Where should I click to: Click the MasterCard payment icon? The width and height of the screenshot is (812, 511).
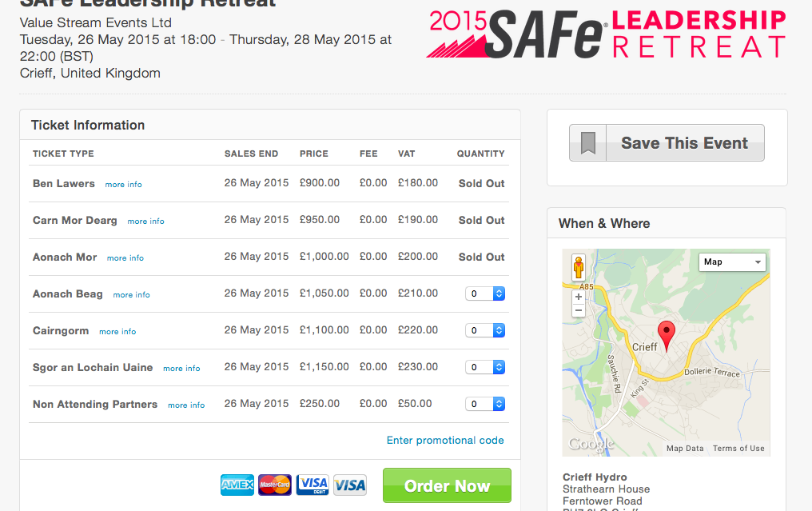coord(275,485)
